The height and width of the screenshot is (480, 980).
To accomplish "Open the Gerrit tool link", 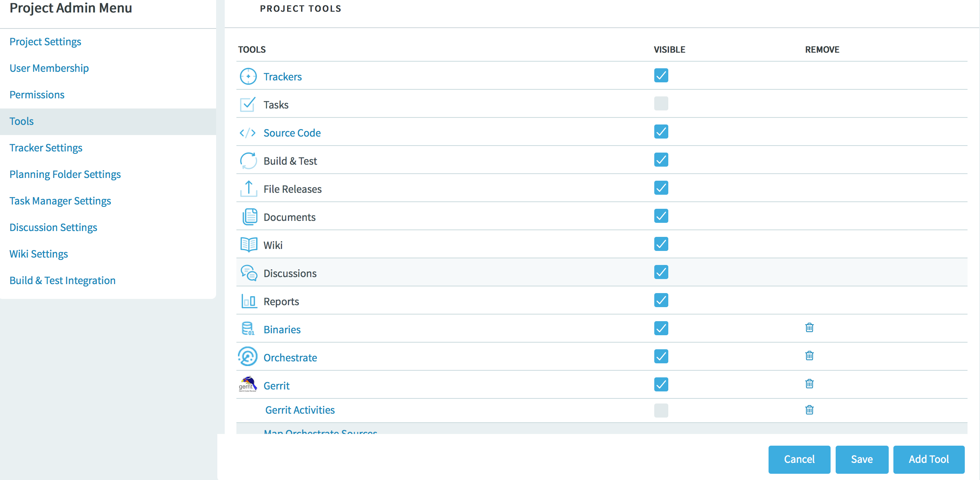I will tap(277, 386).
